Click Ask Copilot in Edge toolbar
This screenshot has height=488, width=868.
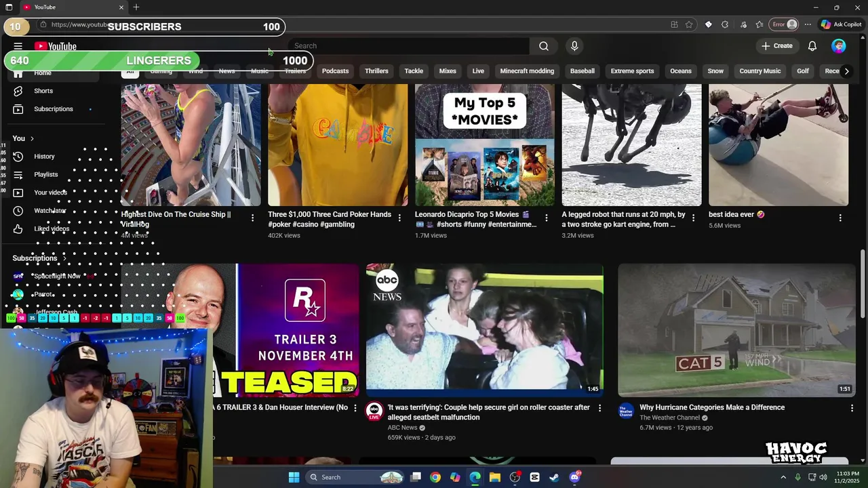841,24
